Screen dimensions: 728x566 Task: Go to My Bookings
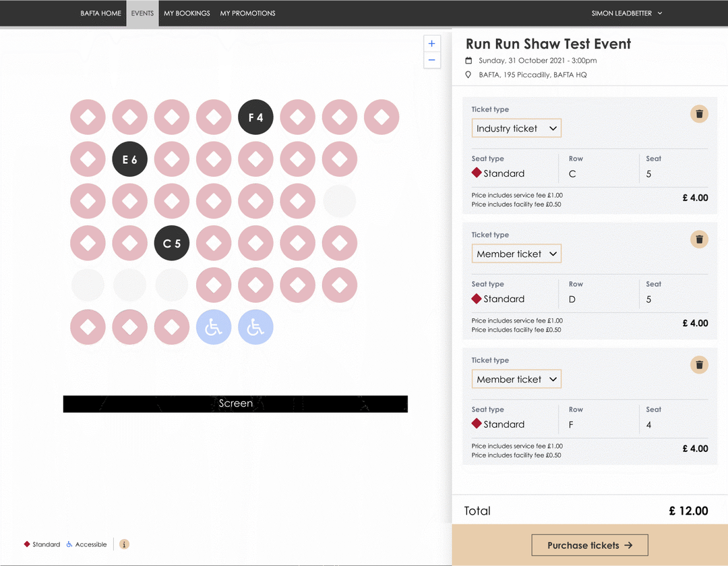click(187, 13)
